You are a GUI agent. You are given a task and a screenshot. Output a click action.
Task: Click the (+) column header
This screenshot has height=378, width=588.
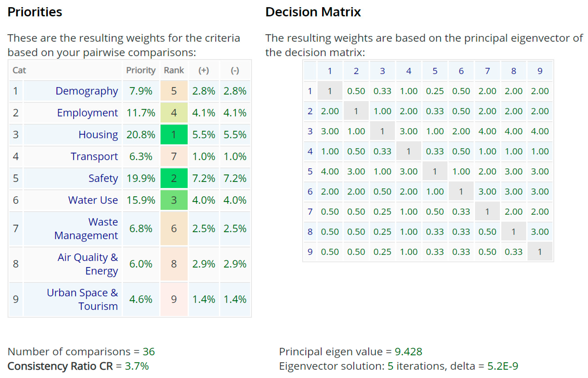coord(204,70)
